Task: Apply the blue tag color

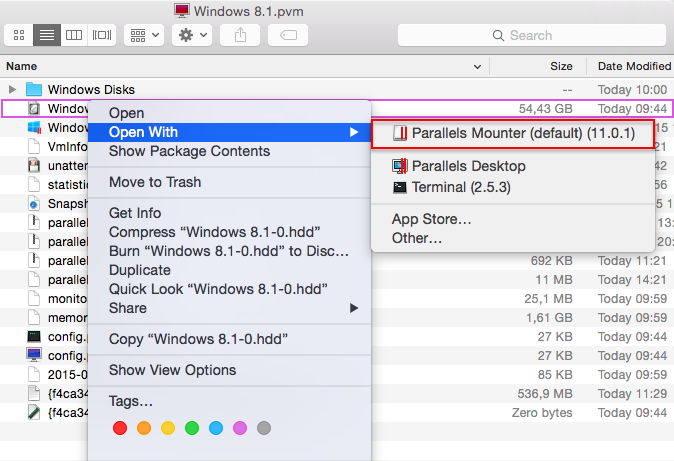Action: [216, 428]
